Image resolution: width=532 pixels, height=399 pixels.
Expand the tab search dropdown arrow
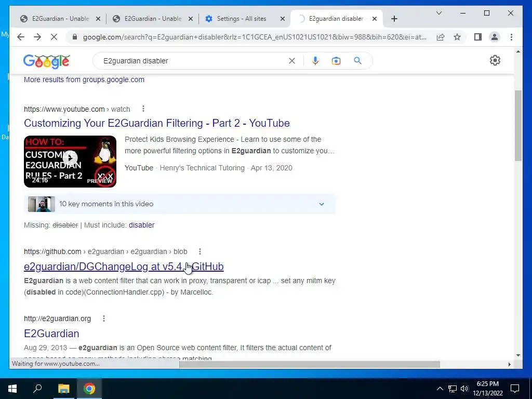438,13
